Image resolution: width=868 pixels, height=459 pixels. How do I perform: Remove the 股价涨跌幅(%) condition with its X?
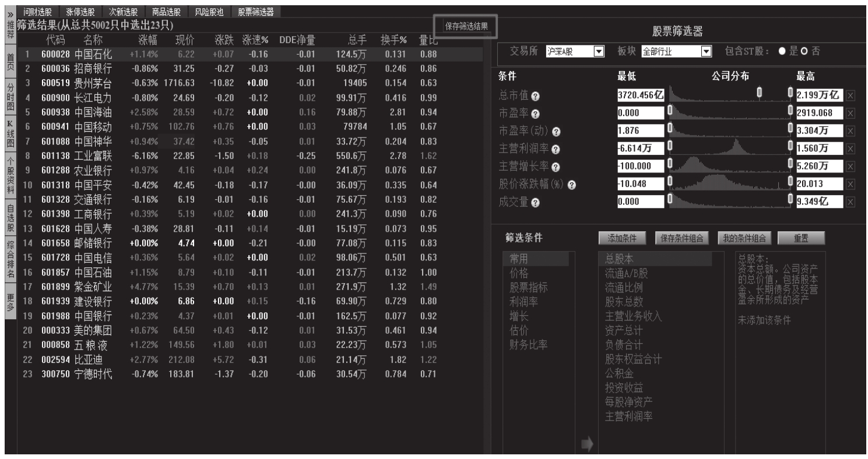pos(850,185)
